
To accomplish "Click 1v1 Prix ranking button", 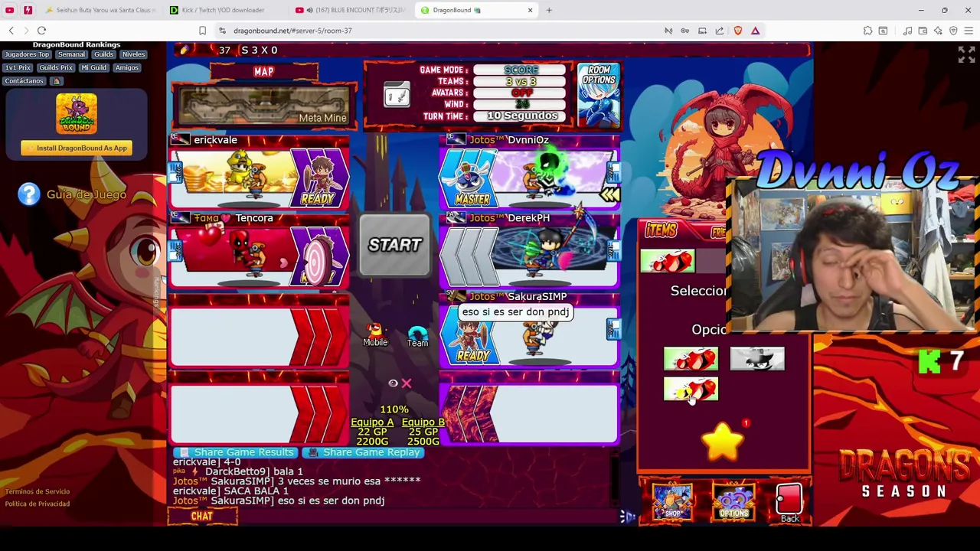I will tap(18, 67).
